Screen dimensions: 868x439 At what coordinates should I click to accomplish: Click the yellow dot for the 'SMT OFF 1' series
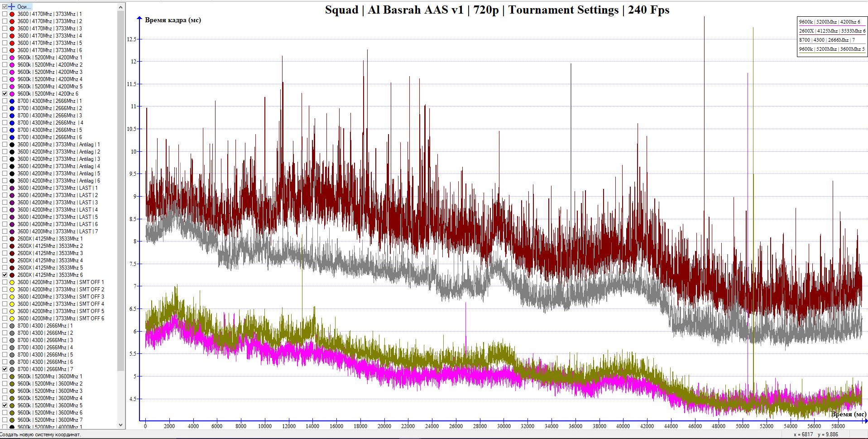[12, 282]
